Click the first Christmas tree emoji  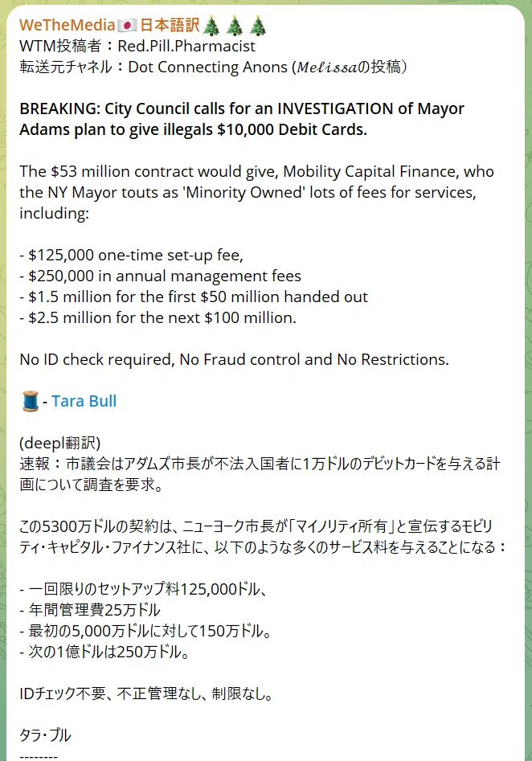click(211, 26)
